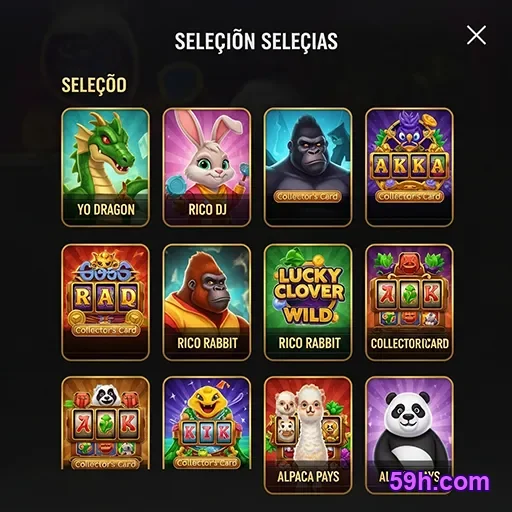This screenshot has width=512, height=512.
Task: Close the selection dialog with the X
Action: click(476, 35)
